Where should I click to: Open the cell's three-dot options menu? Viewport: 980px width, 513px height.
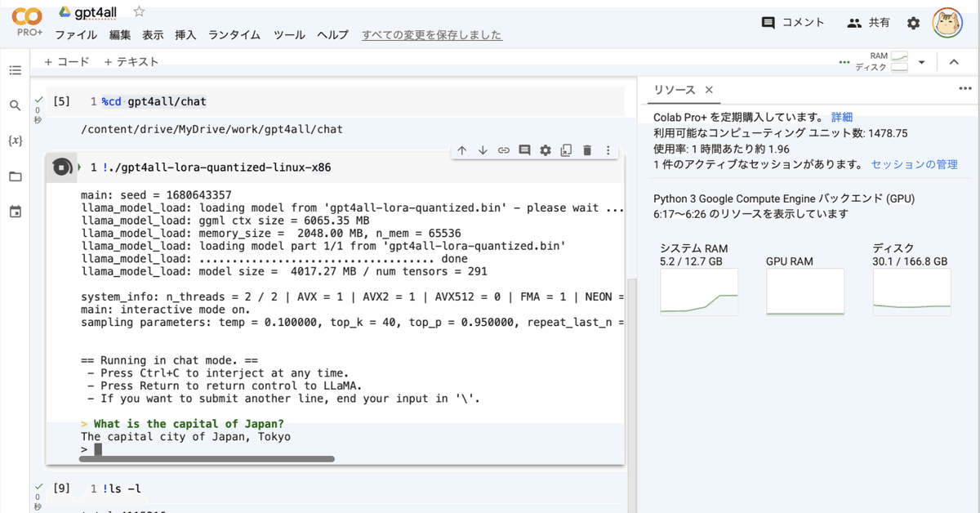[607, 150]
